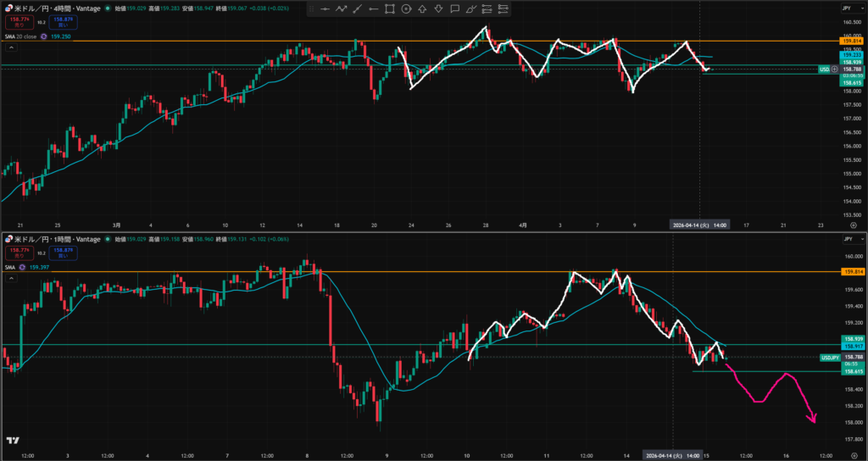
Task: Choose the circle shape drawing tool
Action: click(x=405, y=9)
